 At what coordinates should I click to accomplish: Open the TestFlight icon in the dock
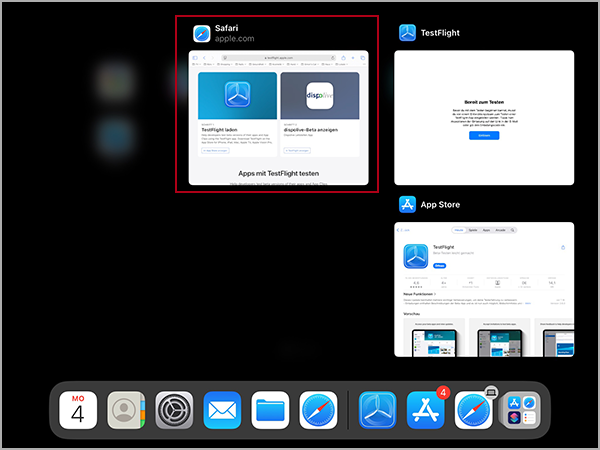coord(378,410)
